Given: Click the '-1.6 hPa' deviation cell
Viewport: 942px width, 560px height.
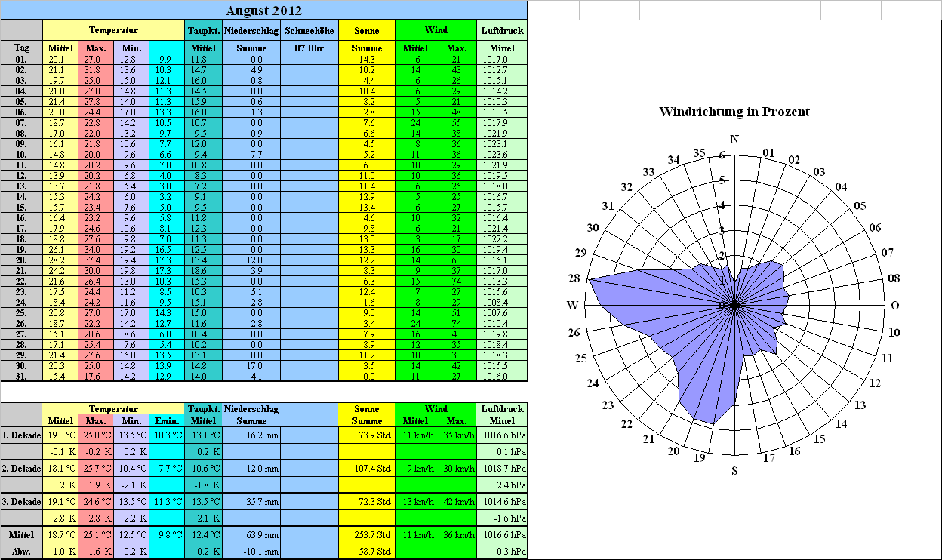Looking at the screenshot, I should tap(502, 518).
